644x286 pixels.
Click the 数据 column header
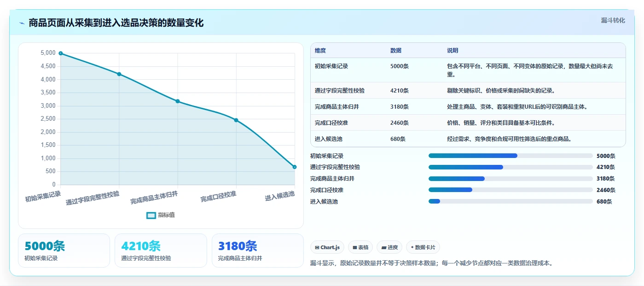click(x=396, y=51)
